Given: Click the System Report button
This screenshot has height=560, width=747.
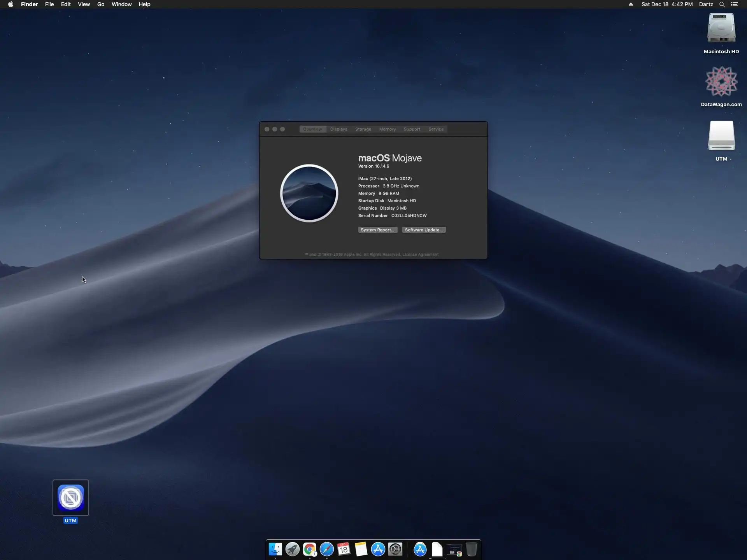Looking at the screenshot, I should 377,230.
